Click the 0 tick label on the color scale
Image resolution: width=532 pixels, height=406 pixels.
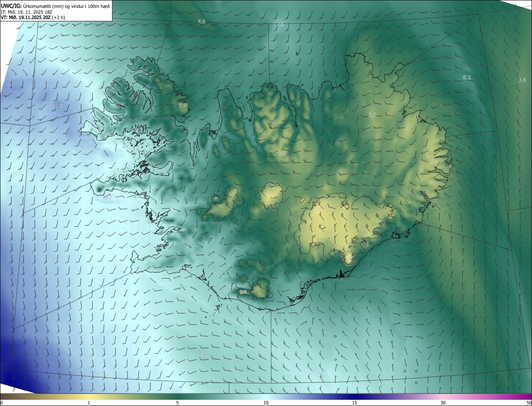coord(2,403)
